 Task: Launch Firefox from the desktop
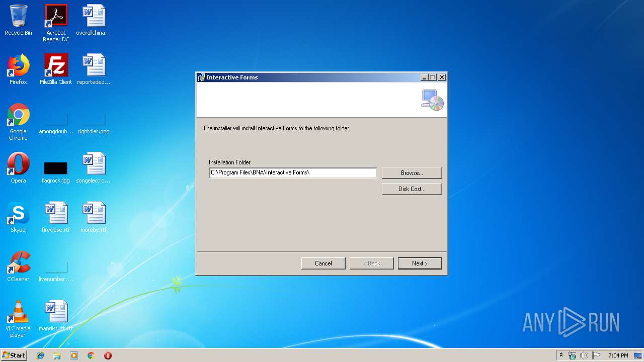pos(18,69)
